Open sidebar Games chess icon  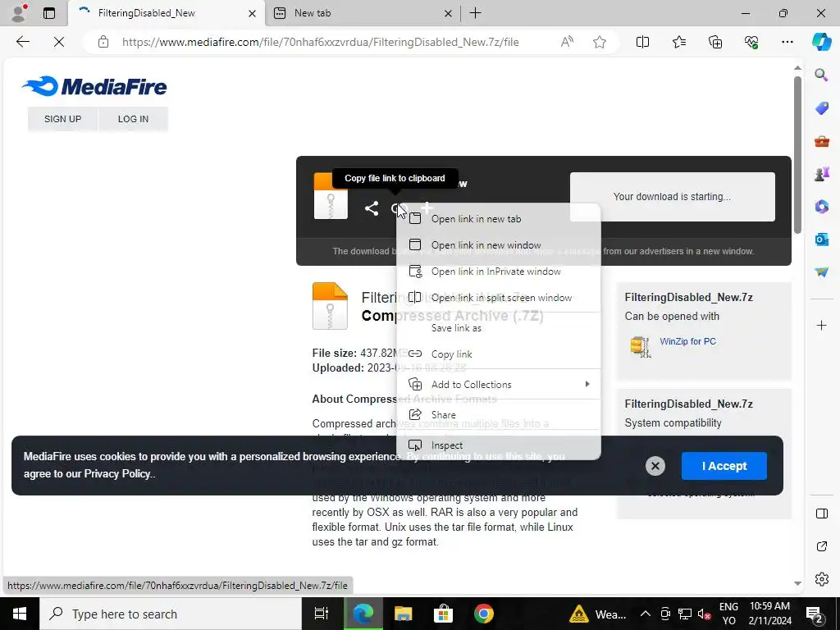click(x=821, y=174)
